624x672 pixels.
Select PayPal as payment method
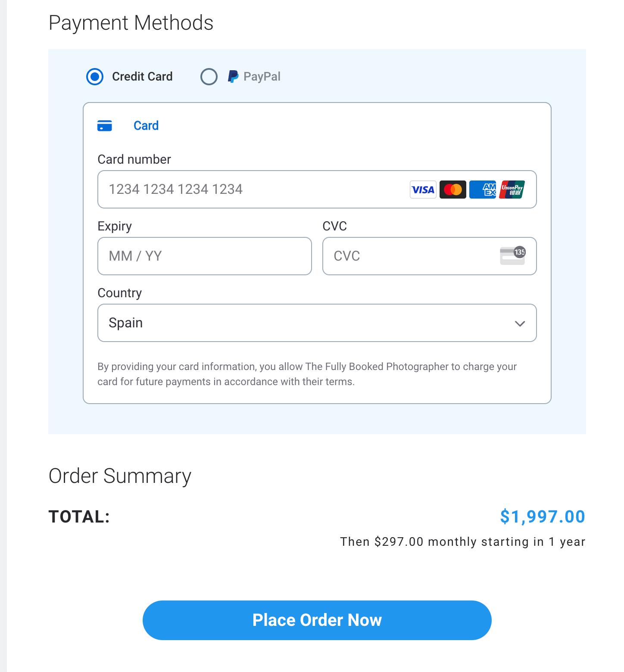[x=209, y=77]
